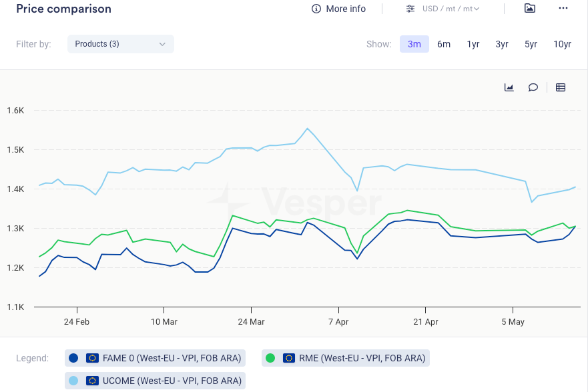588x392 pixels.
Task: Switch to table view icon
Action: pos(561,87)
